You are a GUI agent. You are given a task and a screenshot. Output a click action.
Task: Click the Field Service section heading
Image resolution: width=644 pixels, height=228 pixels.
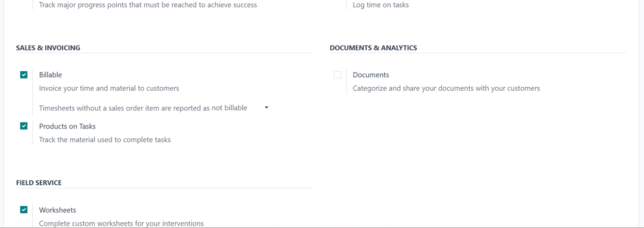[39, 183]
